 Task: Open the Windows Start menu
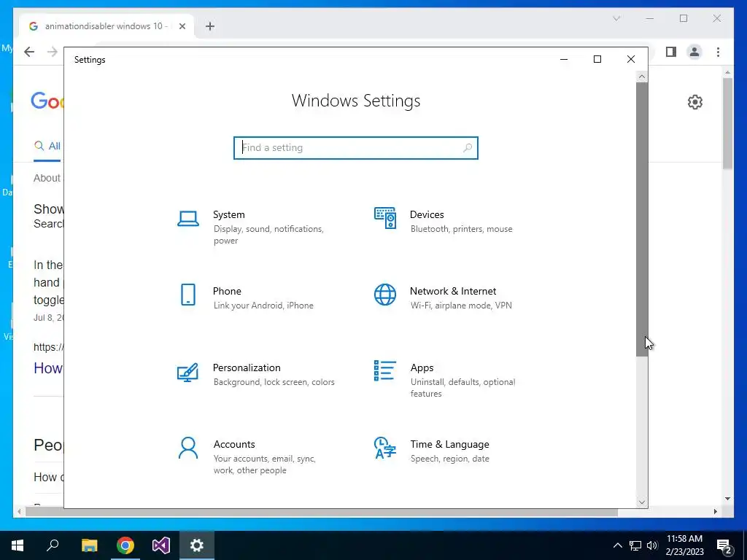click(x=18, y=545)
